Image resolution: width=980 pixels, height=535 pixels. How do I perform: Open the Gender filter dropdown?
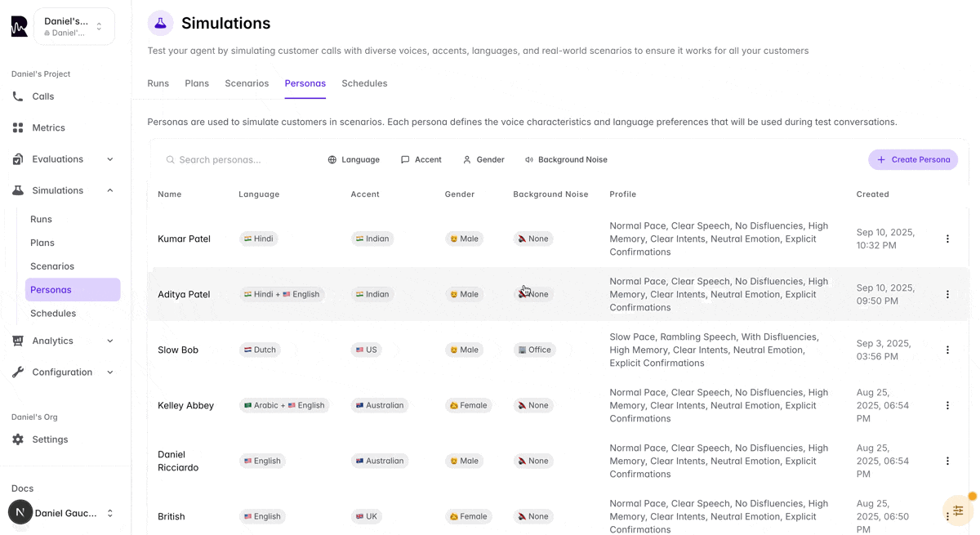pyautogui.click(x=483, y=159)
